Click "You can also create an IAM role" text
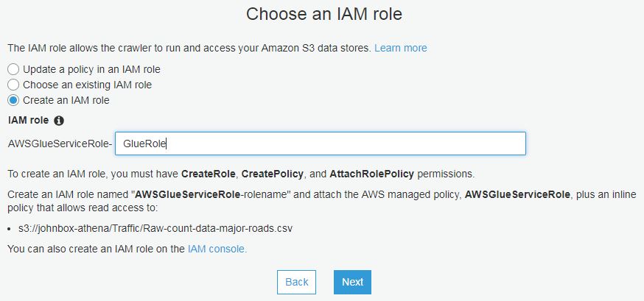The width and height of the screenshot is (644, 301). coord(96,249)
